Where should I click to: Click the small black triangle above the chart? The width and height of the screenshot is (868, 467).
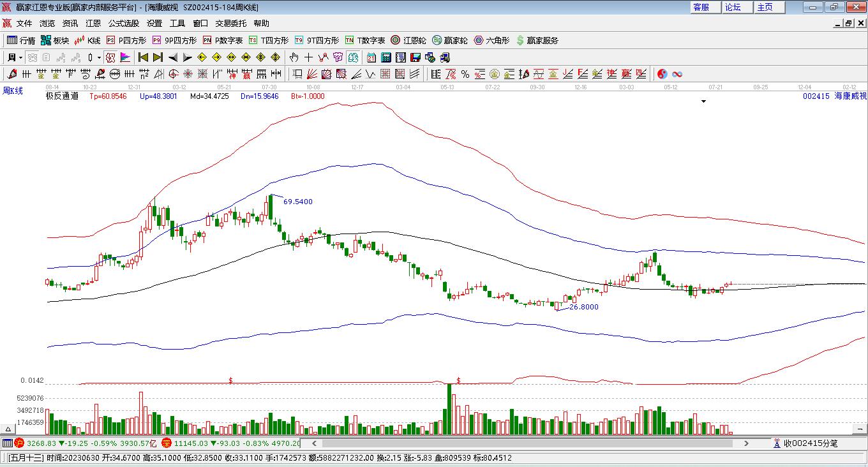703,101
